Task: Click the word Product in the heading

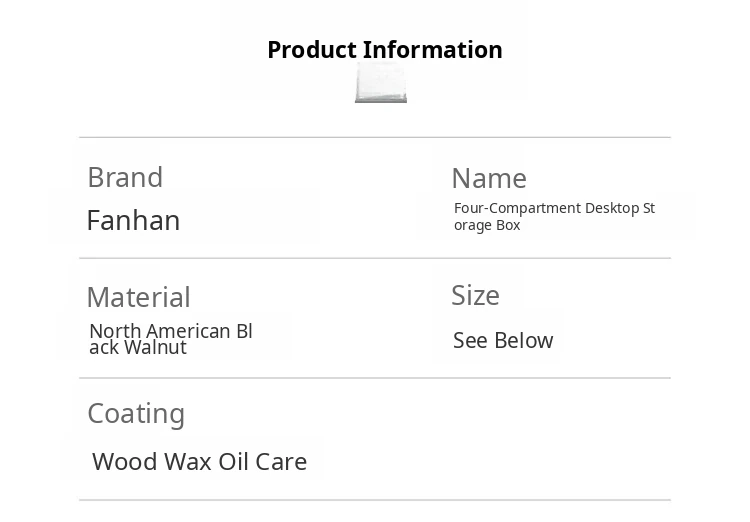Action: click(x=312, y=50)
